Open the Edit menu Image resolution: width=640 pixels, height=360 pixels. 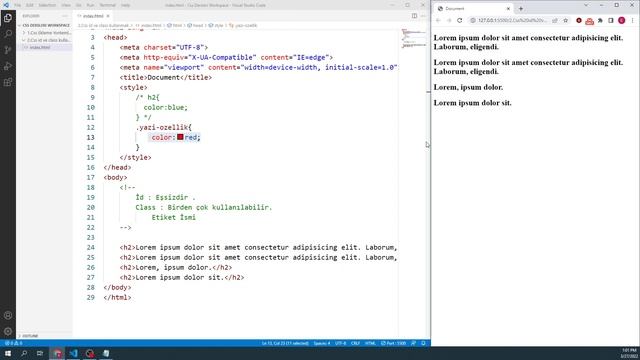tap(30, 5)
